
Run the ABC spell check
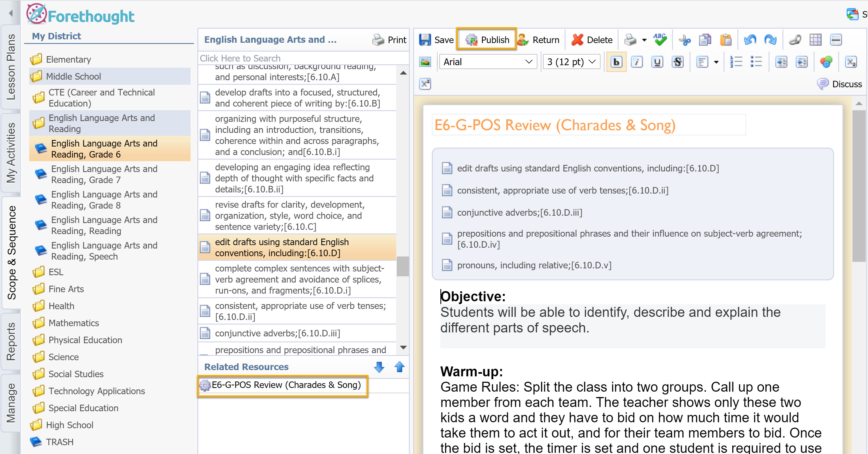[x=660, y=40]
